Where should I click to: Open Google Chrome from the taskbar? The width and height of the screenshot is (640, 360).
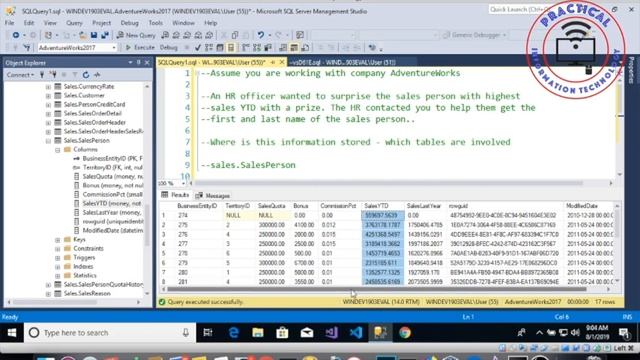click(x=405, y=333)
